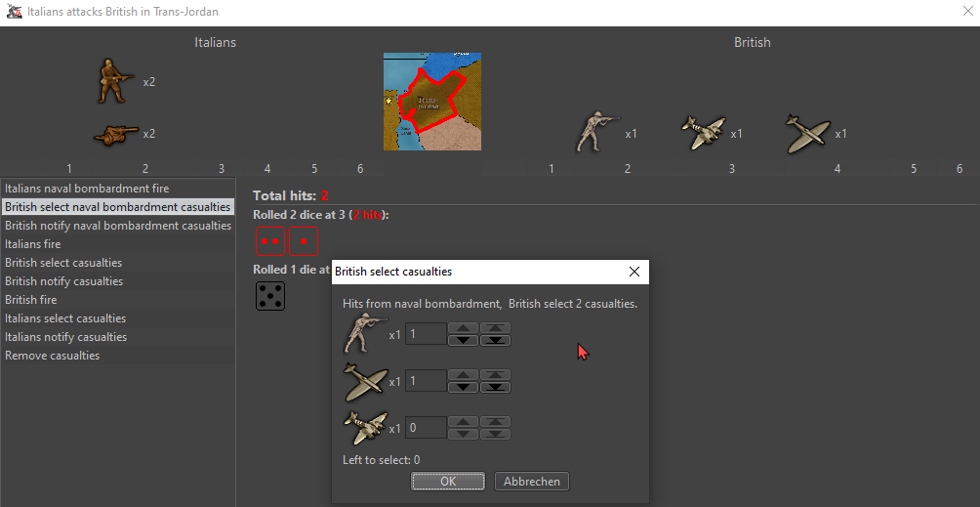
Task: Click the British bomber icon in the battle header
Action: (704, 134)
